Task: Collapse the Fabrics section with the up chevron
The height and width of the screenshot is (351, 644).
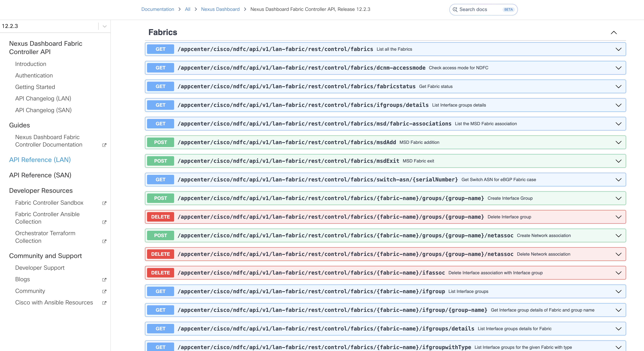Action: click(x=614, y=33)
